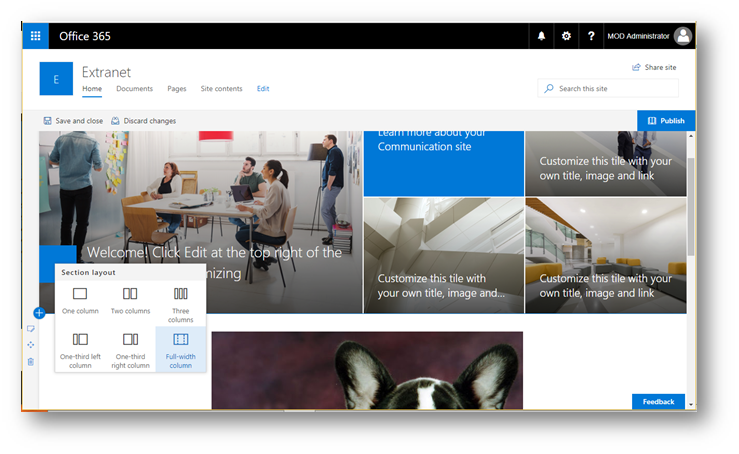Click the Publish button

[x=666, y=121]
